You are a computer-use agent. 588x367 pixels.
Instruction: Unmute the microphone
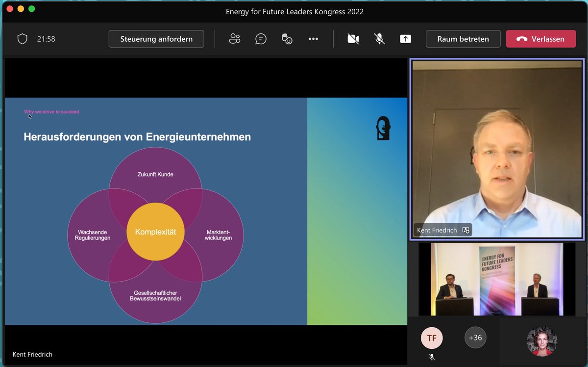(379, 39)
